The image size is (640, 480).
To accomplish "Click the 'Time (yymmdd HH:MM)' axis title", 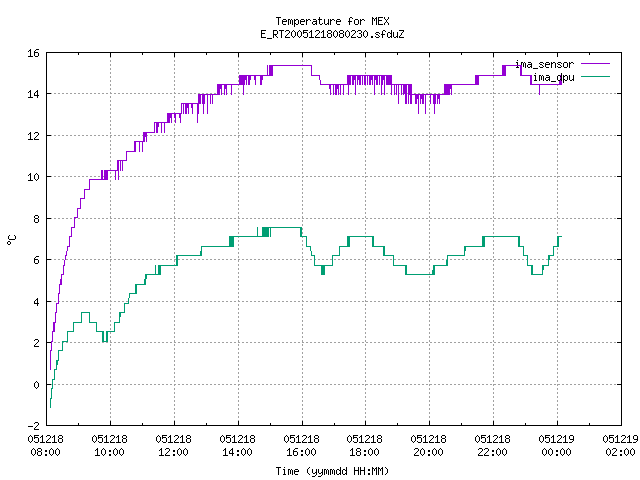I will 332,471.
